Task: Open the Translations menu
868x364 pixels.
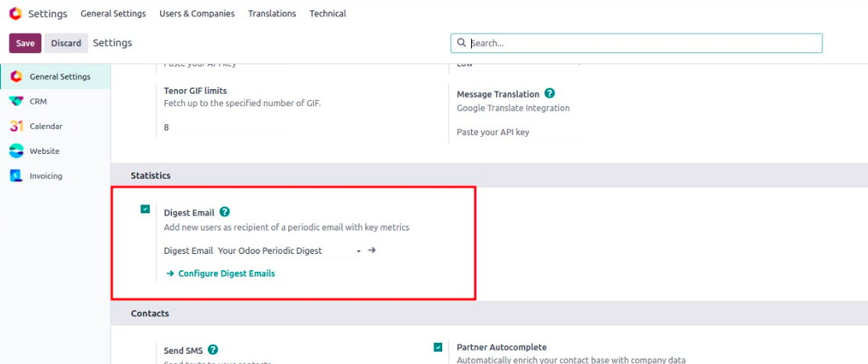Action: point(272,13)
